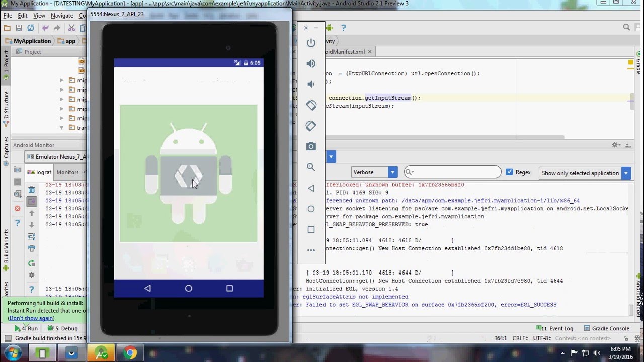Image resolution: width=644 pixels, height=362 pixels.
Task: Click the Help question mark in main toolbar
Action: tap(344, 28)
